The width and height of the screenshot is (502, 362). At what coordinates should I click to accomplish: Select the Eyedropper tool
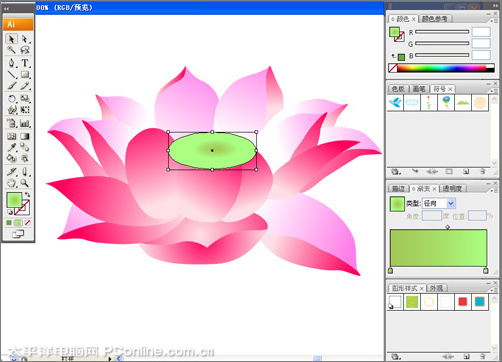point(11,147)
